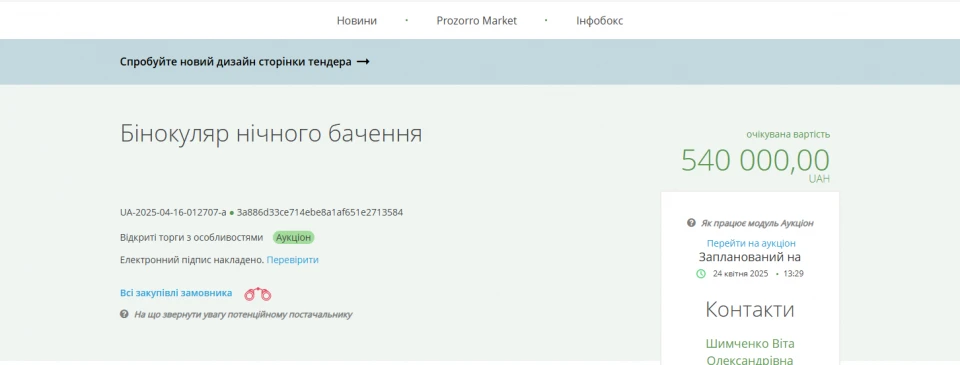Click the Контакти heading
Image resolution: width=960 pixels, height=365 pixels.
pyautogui.click(x=750, y=309)
